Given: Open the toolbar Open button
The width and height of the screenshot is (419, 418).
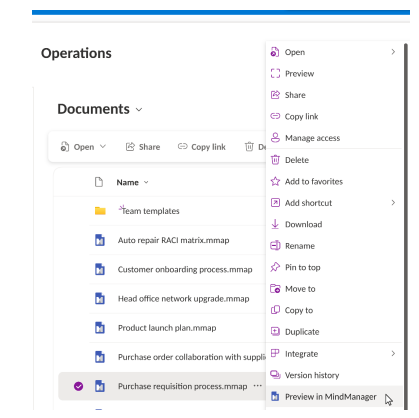Looking at the screenshot, I should (78, 147).
